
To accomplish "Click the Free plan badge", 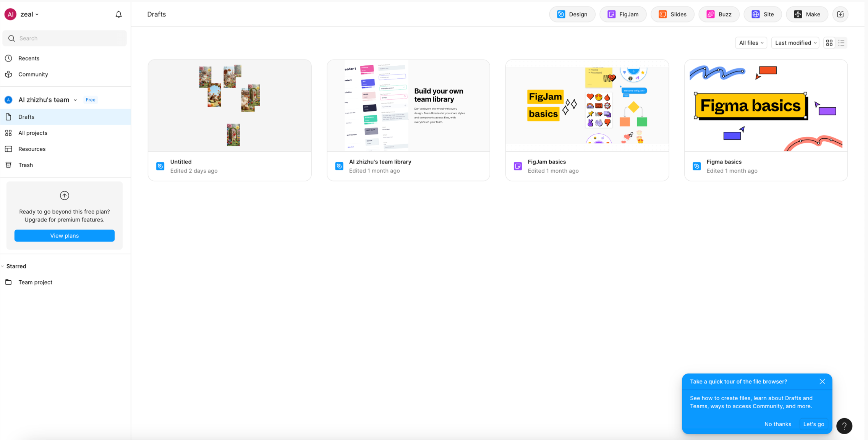I will pyautogui.click(x=91, y=100).
